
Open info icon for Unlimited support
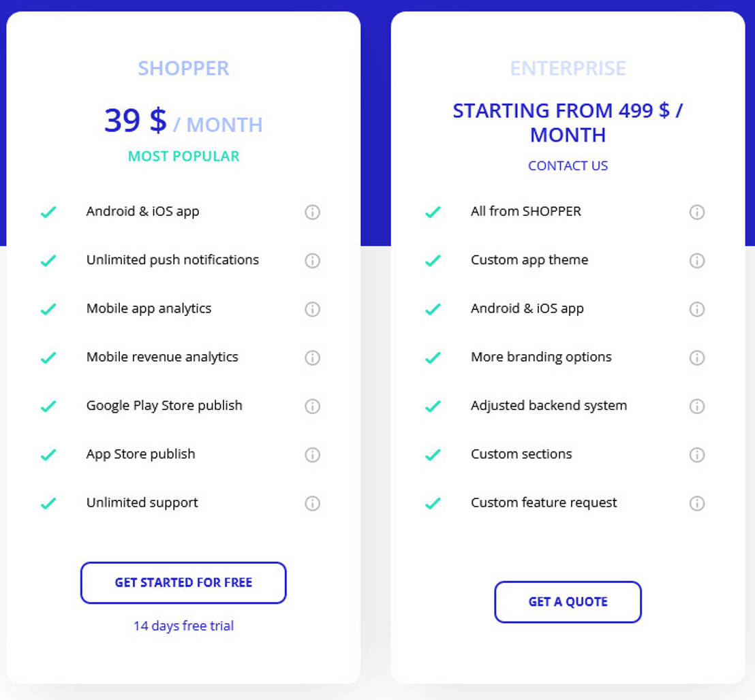(313, 504)
